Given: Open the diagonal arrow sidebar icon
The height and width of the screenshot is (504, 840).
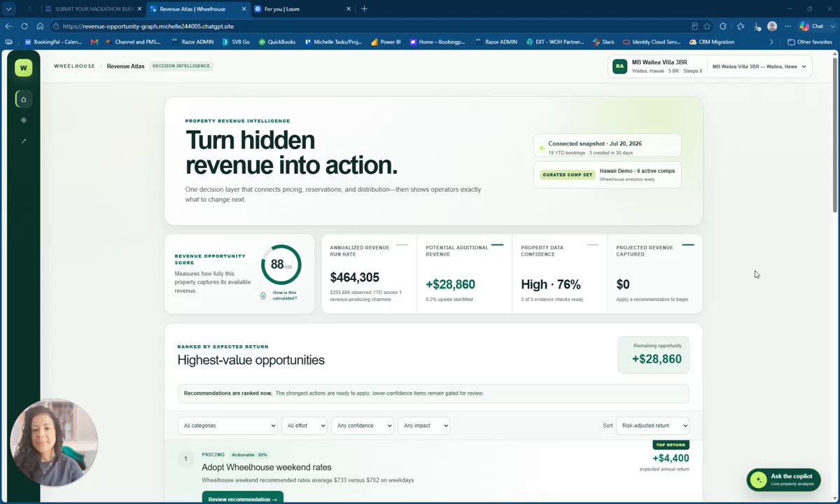Looking at the screenshot, I should click(23, 141).
